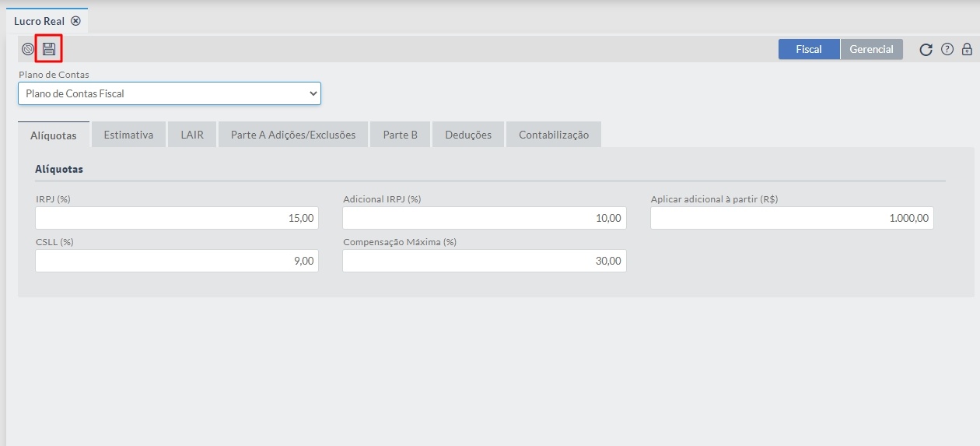
Task: Open the Estimativa tab
Action: click(128, 135)
